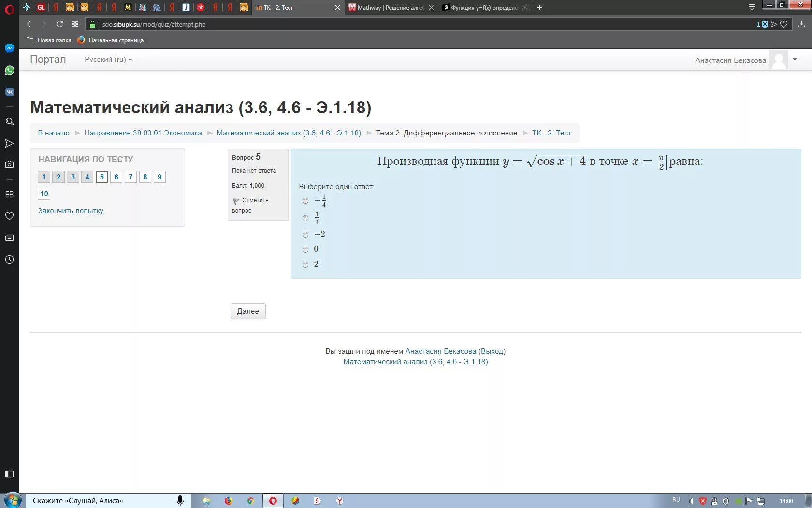The height and width of the screenshot is (508, 812).
Task: Open the pinned tab with the 'M' icon
Action: [x=128, y=7]
